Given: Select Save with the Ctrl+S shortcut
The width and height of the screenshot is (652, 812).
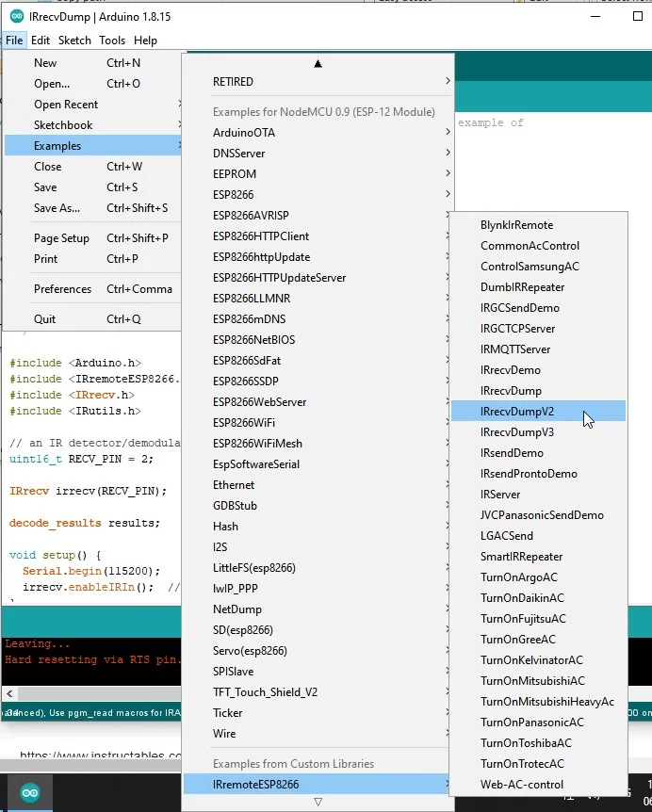Looking at the screenshot, I should [93, 187].
